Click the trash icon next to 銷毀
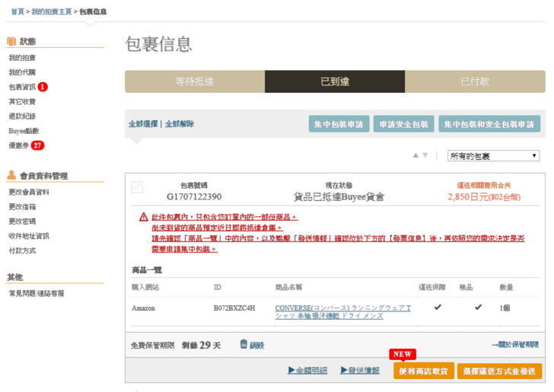Image resolution: width=554 pixels, height=392 pixels. (x=244, y=344)
